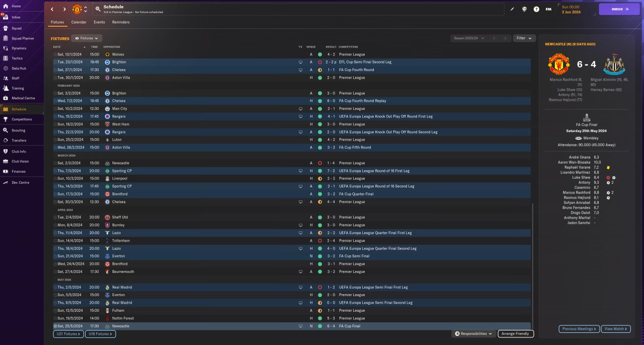The image size is (644, 345).
Task: Toggle selection circle for Tottenham fixture
Action: [x=55, y=241]
